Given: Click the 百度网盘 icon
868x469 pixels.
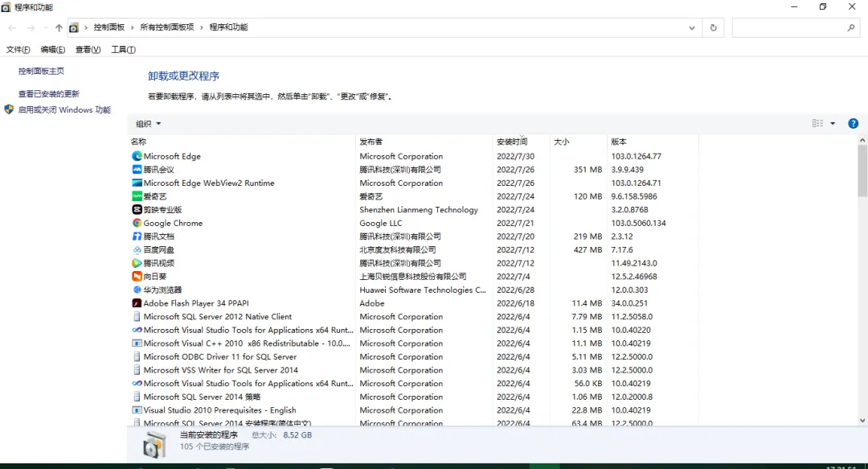Looking at the screenshot, I should coord(136,249).
